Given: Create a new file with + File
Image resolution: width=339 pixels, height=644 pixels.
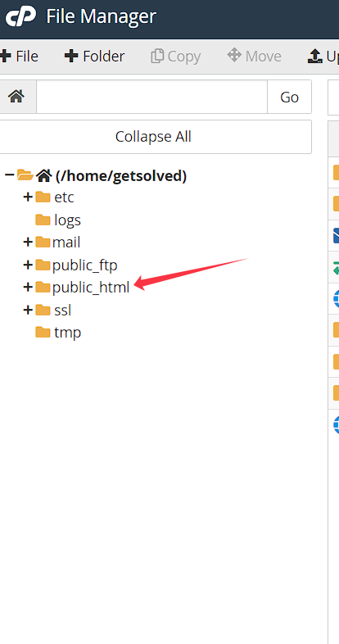Looking at the screenshot, I should [x=19, y=57].
